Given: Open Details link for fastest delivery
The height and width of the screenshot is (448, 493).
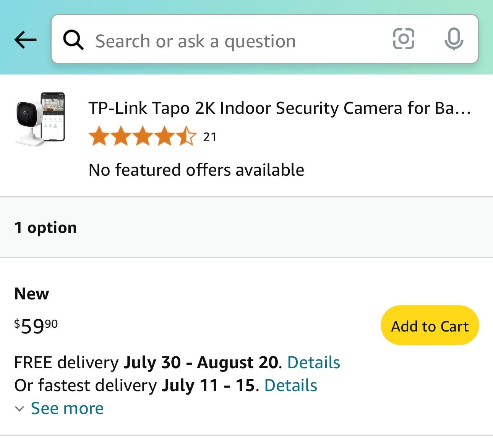Looking at the screenshot, I should pos(290,385).
